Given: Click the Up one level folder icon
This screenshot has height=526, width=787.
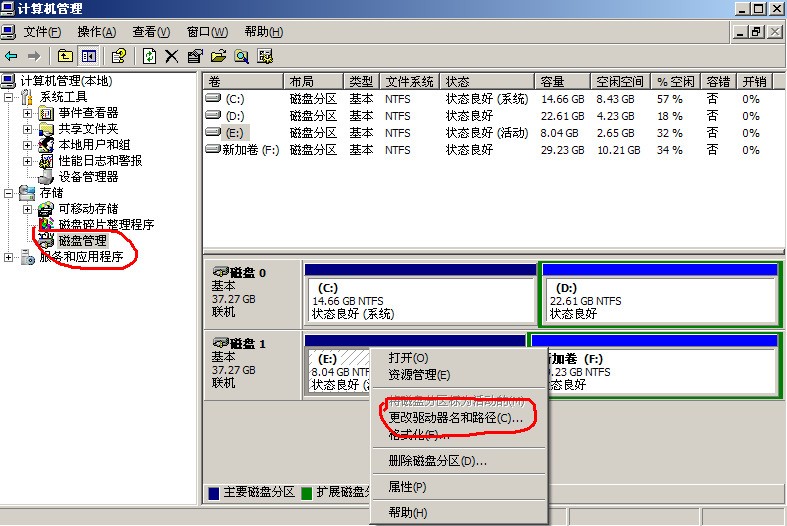Looking at the screenshot, I should pos(65,56).
